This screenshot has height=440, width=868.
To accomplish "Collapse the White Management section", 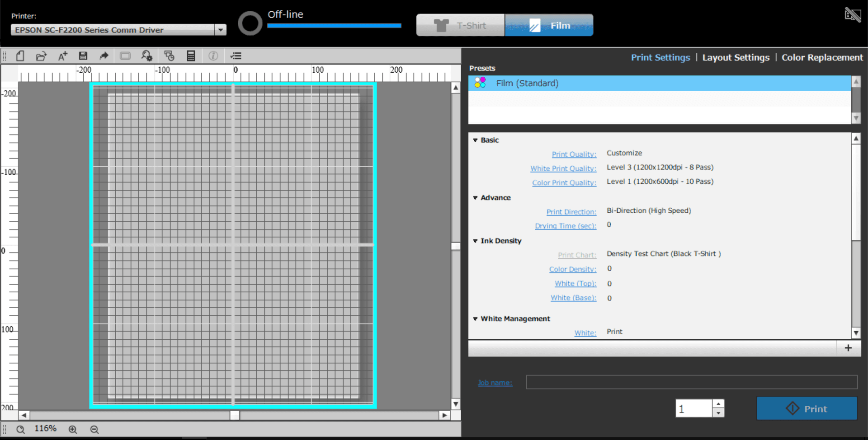I will pos(475,319).
